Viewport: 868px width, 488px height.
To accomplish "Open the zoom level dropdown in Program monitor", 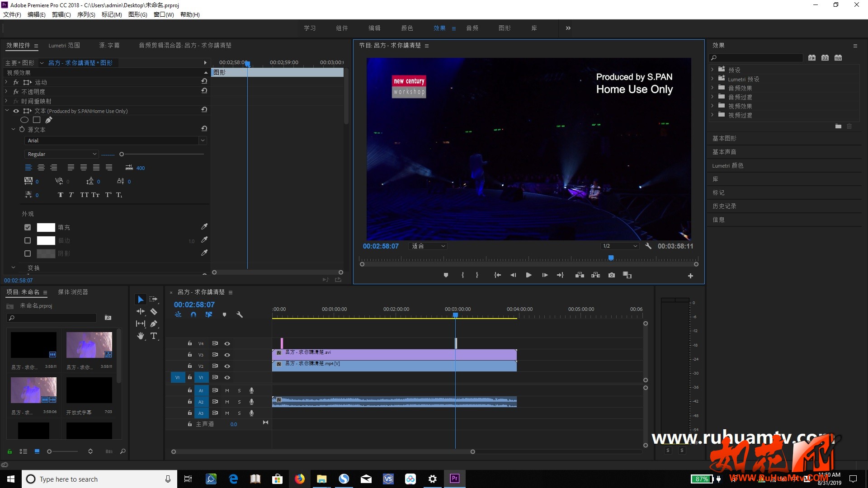I will pos(428,246).
